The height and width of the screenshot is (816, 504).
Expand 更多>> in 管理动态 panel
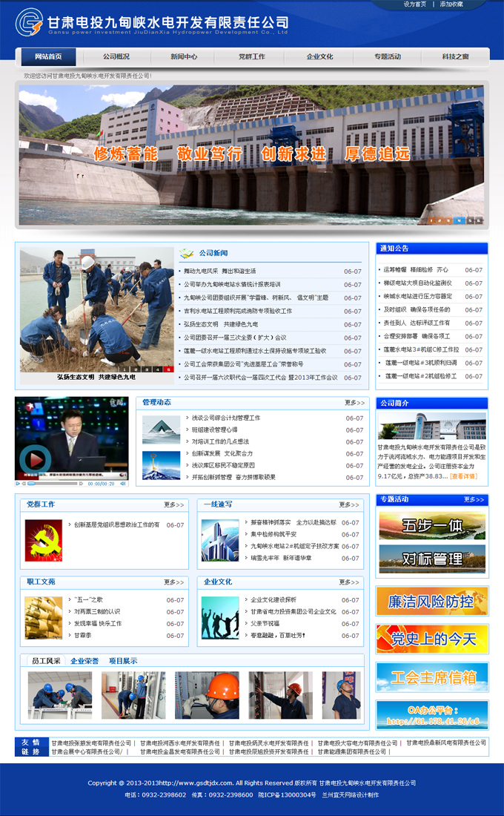pos(355,403)
